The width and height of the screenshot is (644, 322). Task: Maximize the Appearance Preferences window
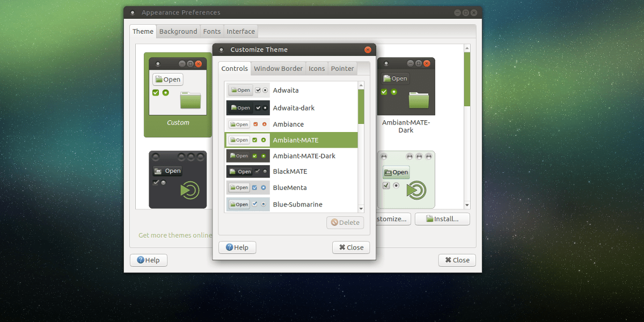coord(465,13)
